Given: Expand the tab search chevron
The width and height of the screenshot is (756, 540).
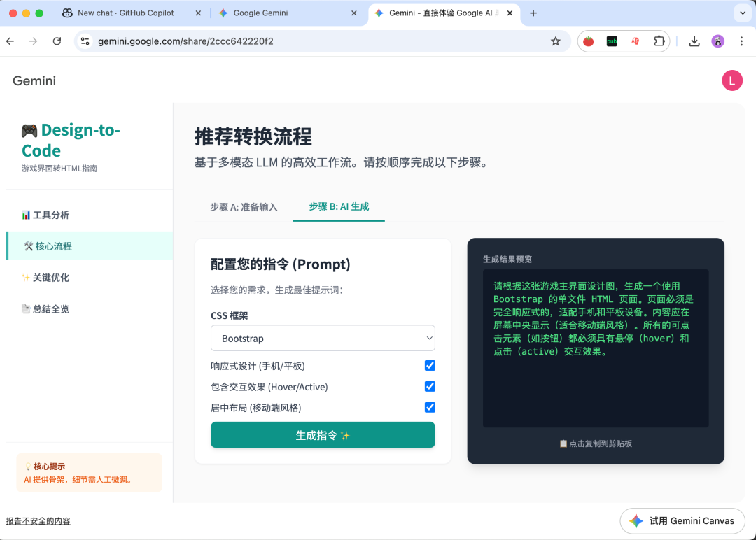Looking at the screenshot, I should coord(743,13).
